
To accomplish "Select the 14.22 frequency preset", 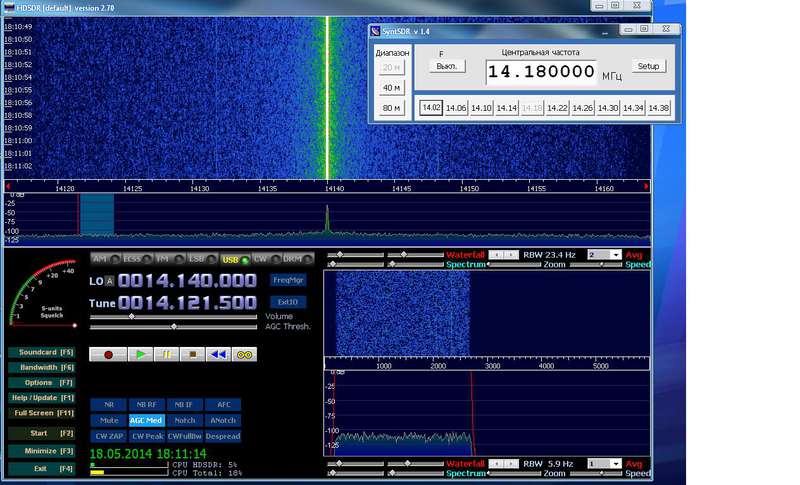I will [x=557, y=108].
